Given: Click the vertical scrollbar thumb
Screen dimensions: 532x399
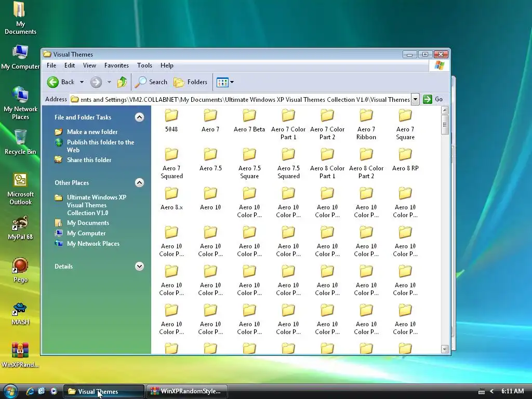Looking at the screenshot, I should coord(445,125).
